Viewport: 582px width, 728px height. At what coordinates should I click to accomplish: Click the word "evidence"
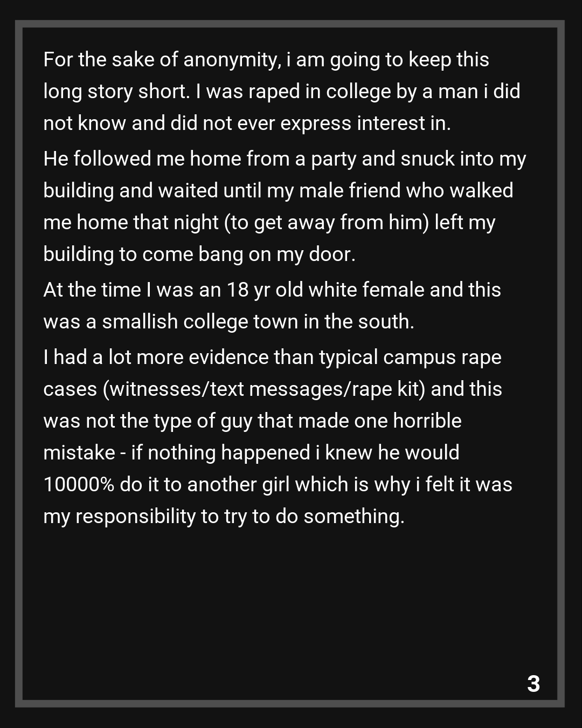[228, 357]
